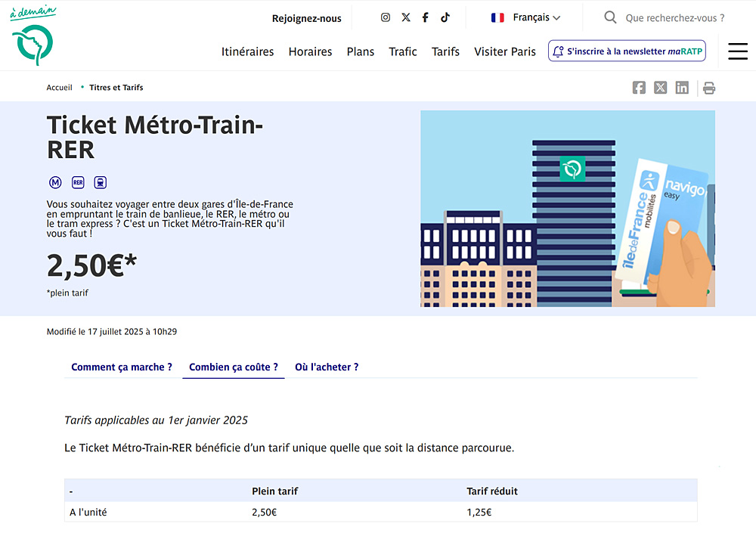Share page via LinkedIn icon
Viewport: 756px width, 533px height.
tap(682, 88)
